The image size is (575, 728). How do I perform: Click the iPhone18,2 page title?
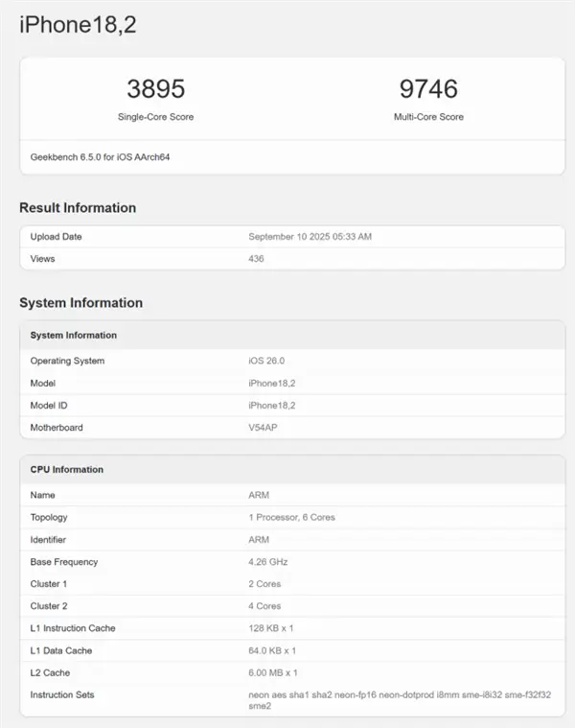point(78,25)
